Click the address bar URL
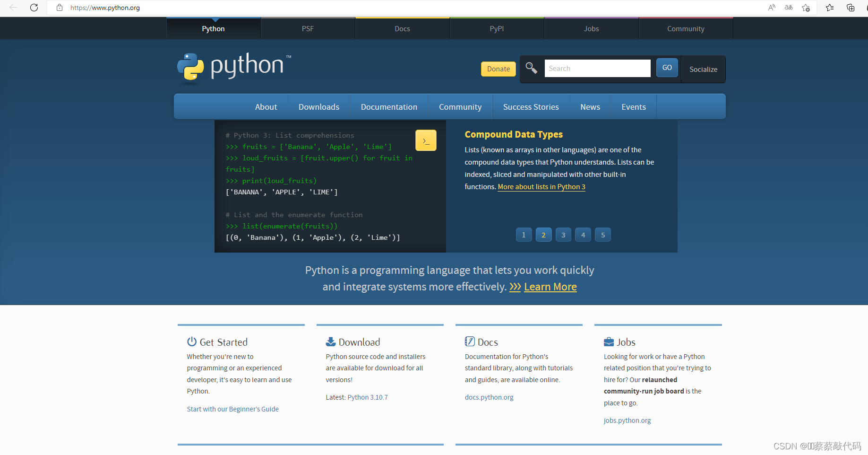Image resolution: width=868 pixels, height=455 pixels. click(105, 8)
